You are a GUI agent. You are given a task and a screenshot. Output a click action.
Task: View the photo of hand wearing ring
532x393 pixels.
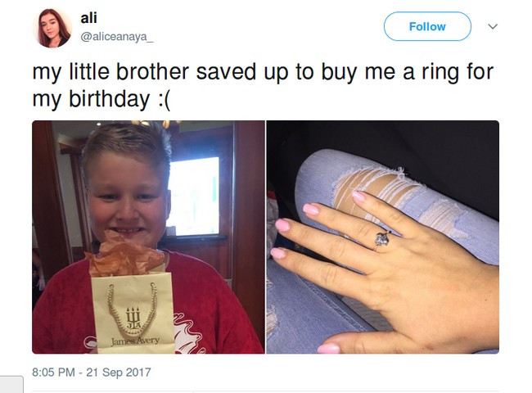383,237
